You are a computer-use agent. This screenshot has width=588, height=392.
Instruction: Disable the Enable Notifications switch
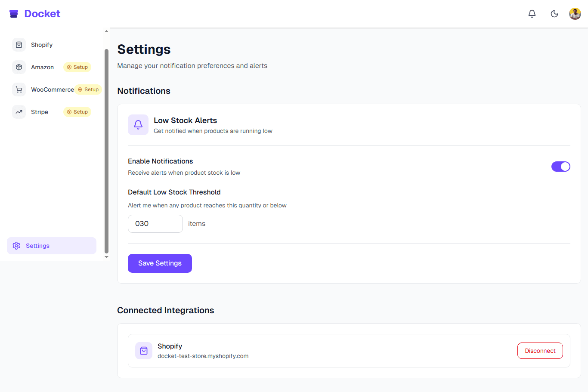click(x=561, y=167)
